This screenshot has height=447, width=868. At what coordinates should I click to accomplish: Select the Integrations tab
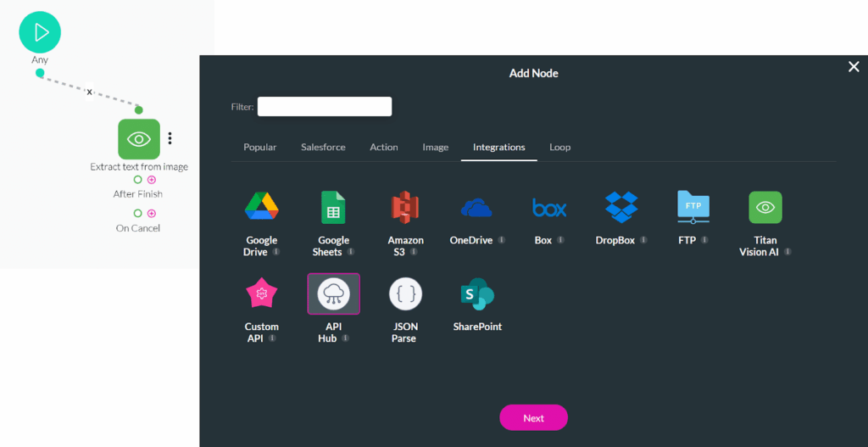498,148
